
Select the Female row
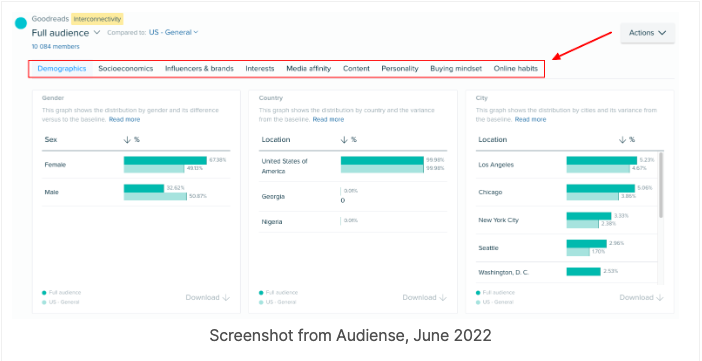click(x=136, y=165)
